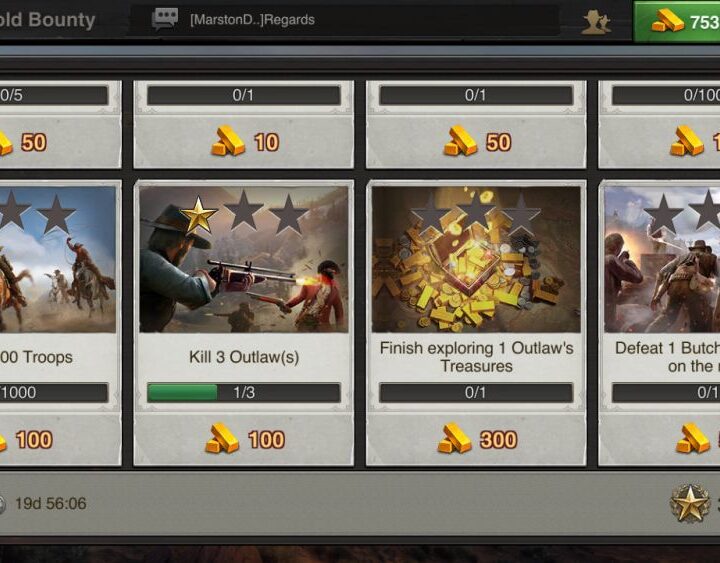This screenshot has height=563, width=720.
Task: Click the 19d 56:06 countdown timer
Action: (x=51, y=503)
